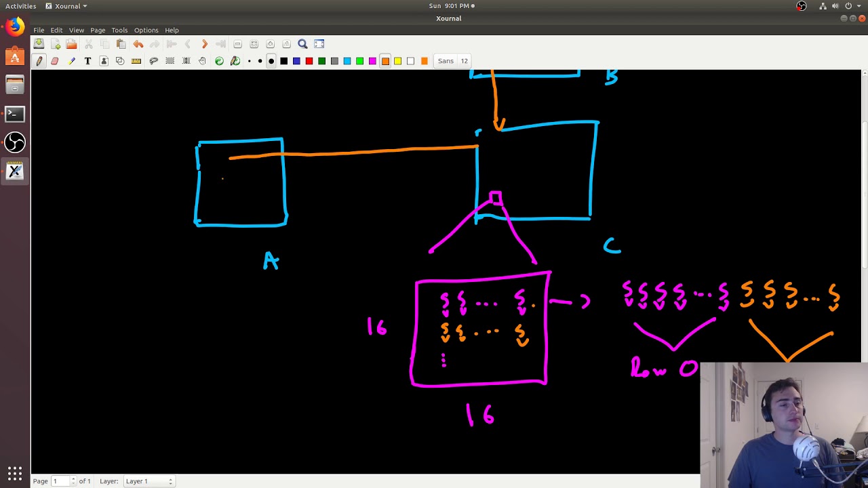868x488 pixels.
Task: Choose thick pen thickness
Action: pyautogui.click(x=271, y=61)
